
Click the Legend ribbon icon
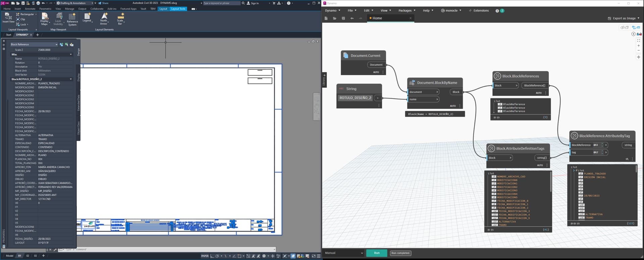tap(87, 18)
